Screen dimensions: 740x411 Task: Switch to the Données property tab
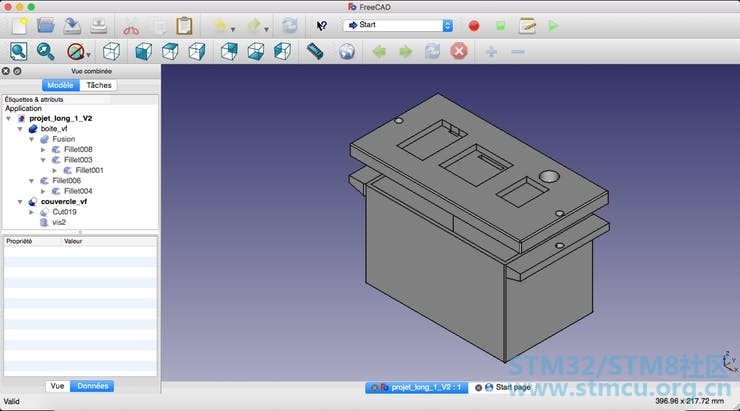pyautogui.click(x=92, y=386)
